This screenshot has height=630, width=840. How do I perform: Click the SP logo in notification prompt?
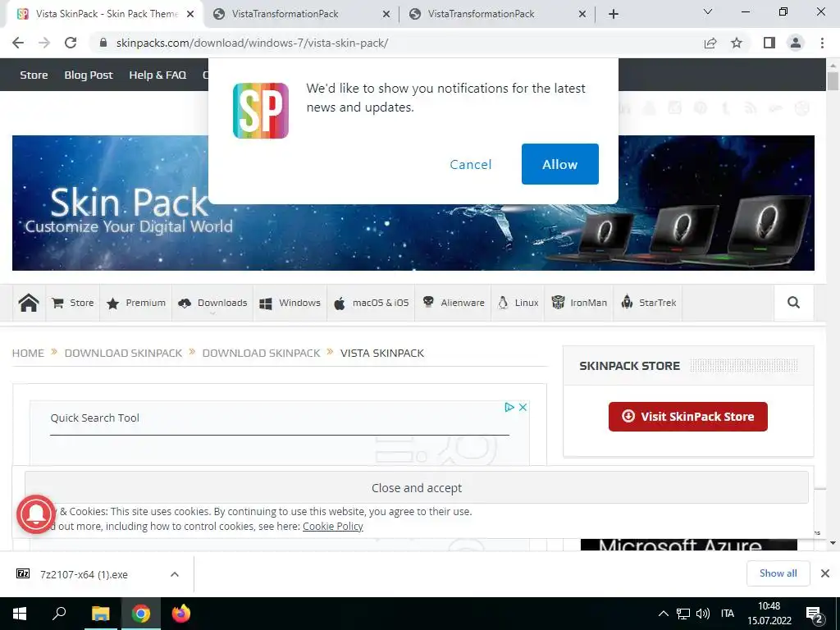(260, 111)
